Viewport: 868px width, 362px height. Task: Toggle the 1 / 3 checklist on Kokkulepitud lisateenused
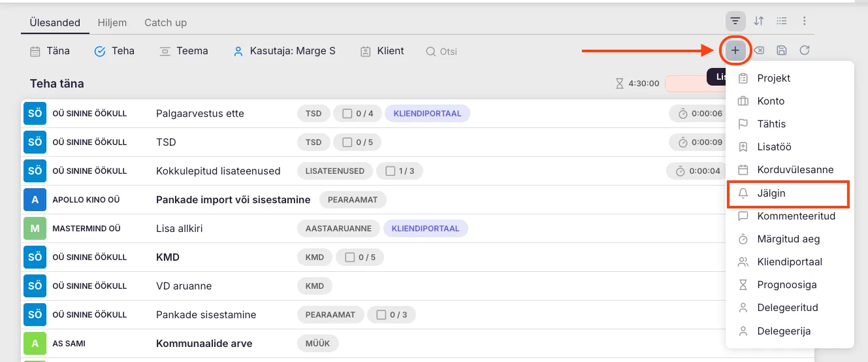[400, 171]
